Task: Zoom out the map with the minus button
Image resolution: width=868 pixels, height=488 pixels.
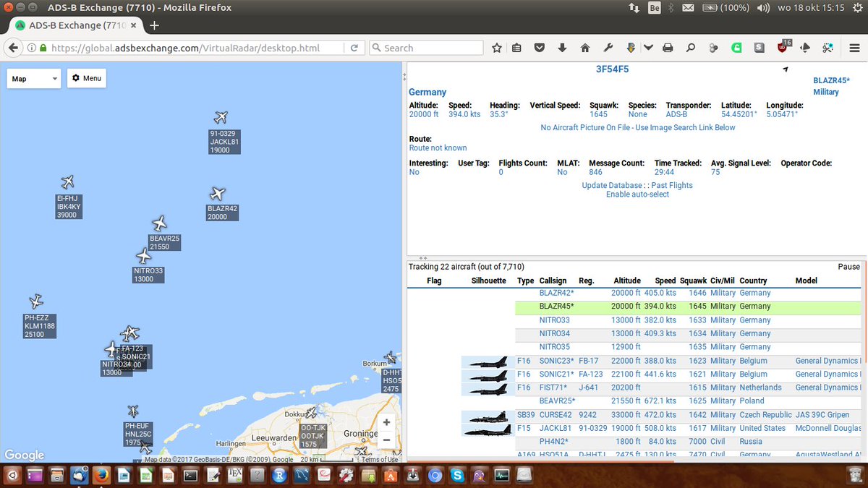Action: click(386, 439)
